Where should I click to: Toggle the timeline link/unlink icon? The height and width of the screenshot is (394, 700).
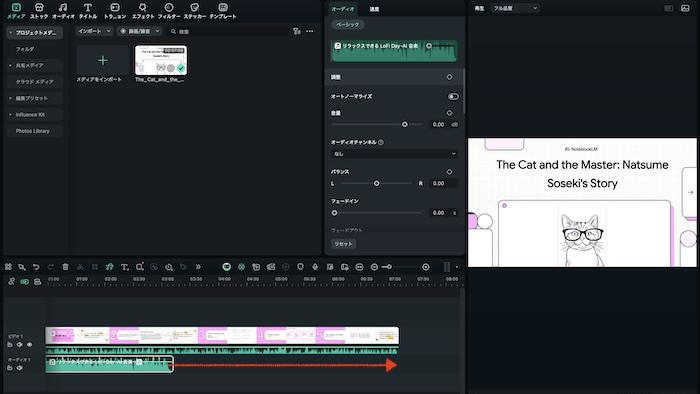click(11, 282)
